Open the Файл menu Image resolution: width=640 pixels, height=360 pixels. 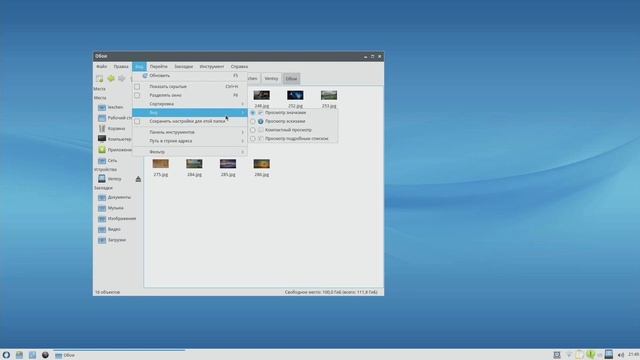[x=102, y=67]
